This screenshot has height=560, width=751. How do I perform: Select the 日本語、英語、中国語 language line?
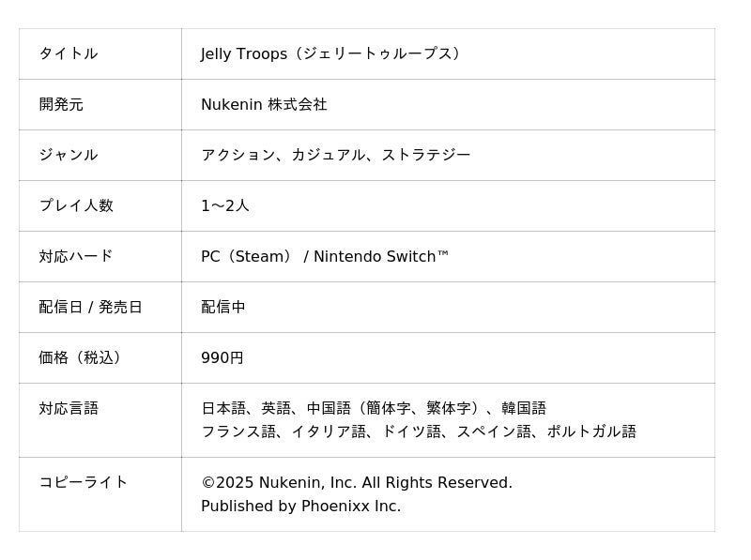[374, 408]
